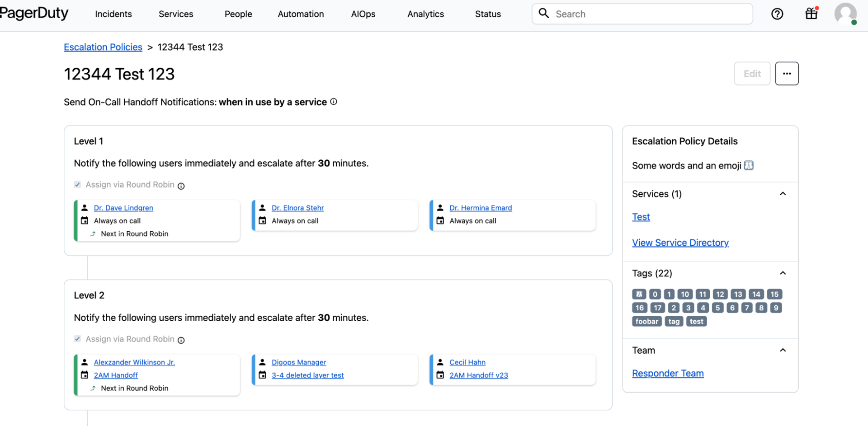Screen dimensions: 868x426
Task: Open the help question mark icon
Action: point(777,14)
